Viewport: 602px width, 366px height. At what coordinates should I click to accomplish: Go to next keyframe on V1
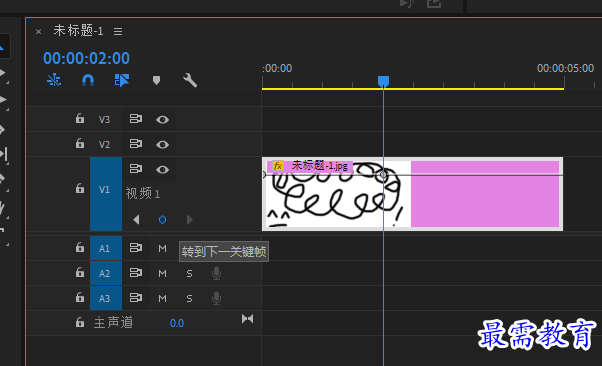click(189, 220)
